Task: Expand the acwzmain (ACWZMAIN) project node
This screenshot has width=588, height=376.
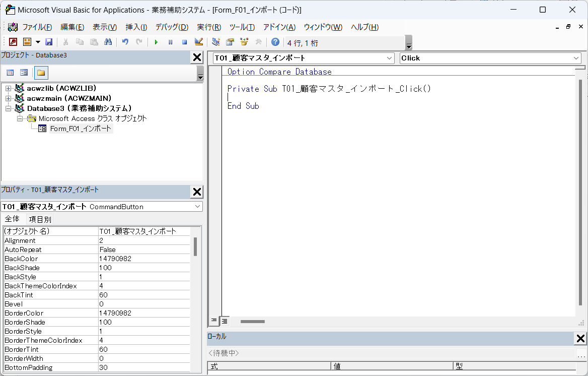Action: [x=8, y=98]
